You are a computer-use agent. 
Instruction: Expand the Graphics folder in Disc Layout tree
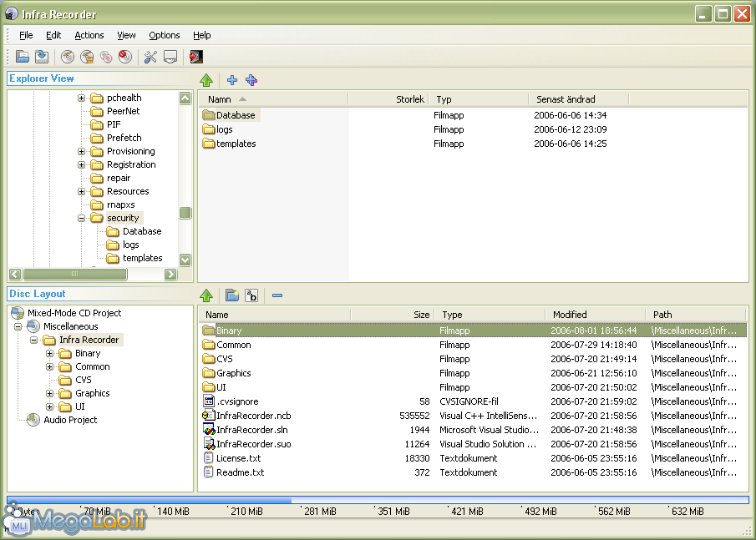pos(49,394)
